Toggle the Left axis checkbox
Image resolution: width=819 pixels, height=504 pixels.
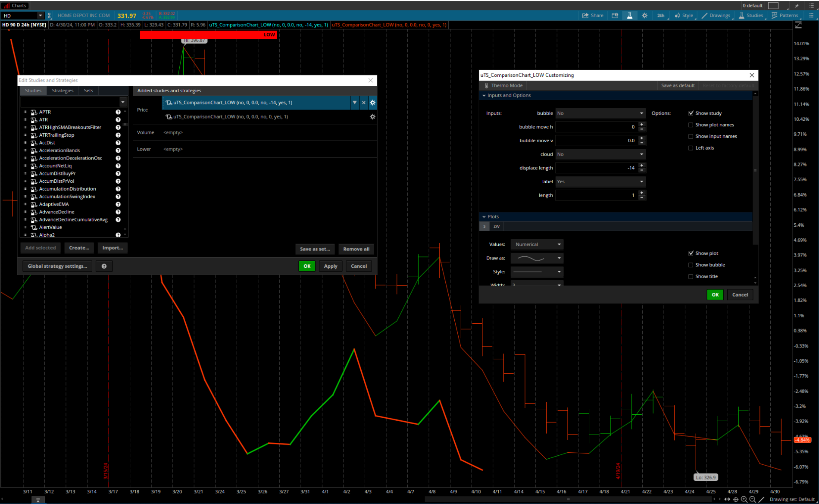click(691, 148)
